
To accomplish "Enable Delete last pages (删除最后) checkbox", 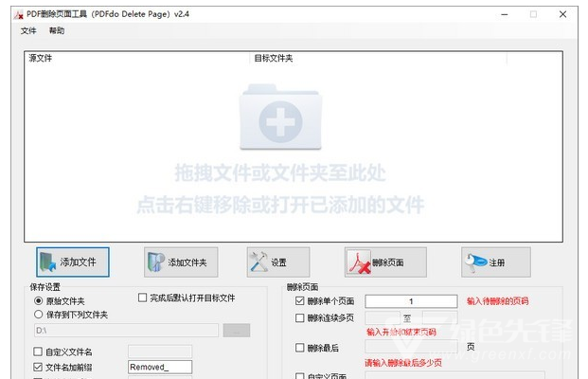I will pyautogui.click(x=300, y=348).
